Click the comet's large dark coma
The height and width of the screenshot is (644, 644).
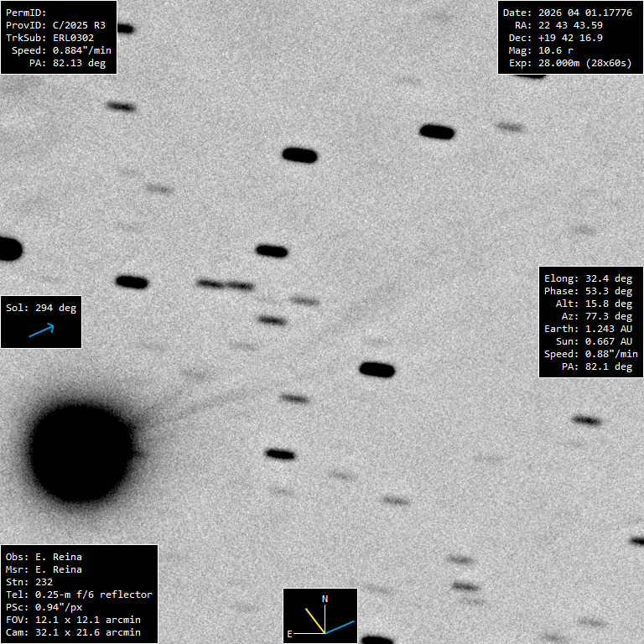[81, 453]
